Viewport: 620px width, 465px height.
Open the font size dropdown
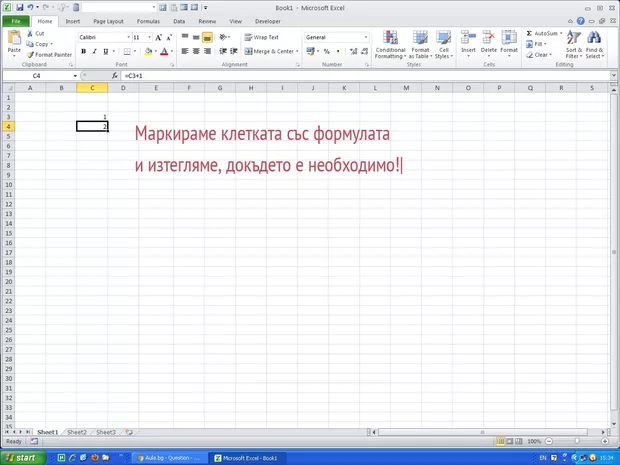[149, 37]
